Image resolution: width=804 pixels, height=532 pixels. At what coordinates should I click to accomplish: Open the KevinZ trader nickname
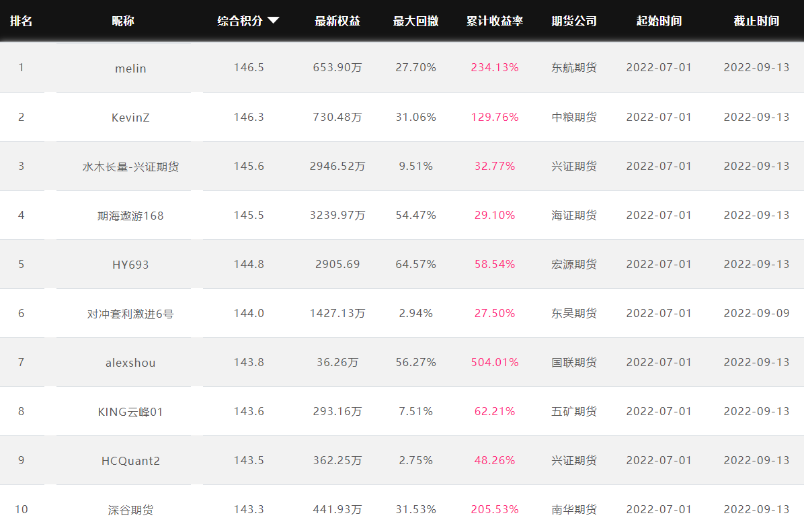click(x=131, y=118)
